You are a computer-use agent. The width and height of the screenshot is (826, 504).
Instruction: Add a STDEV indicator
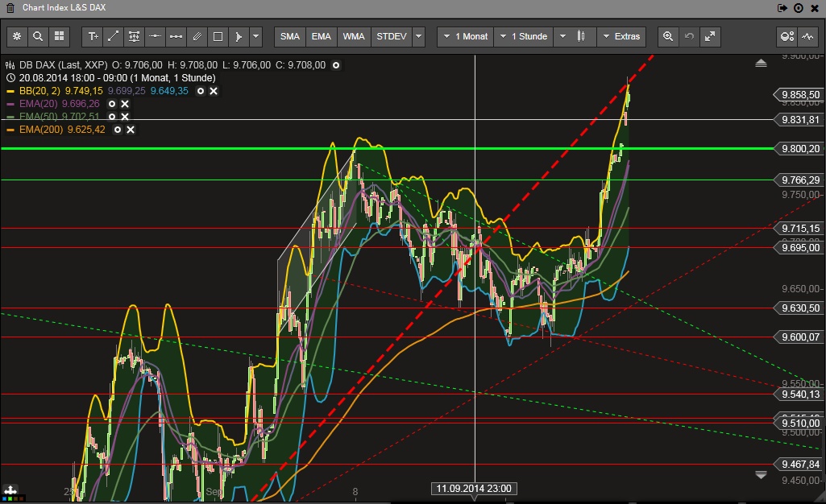pos(392,36)
